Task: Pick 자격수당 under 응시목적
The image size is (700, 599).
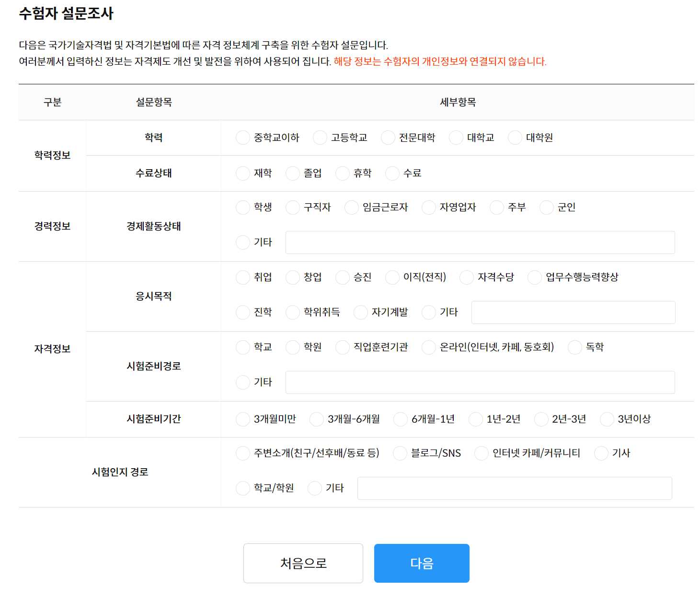Action: (465, 277)
